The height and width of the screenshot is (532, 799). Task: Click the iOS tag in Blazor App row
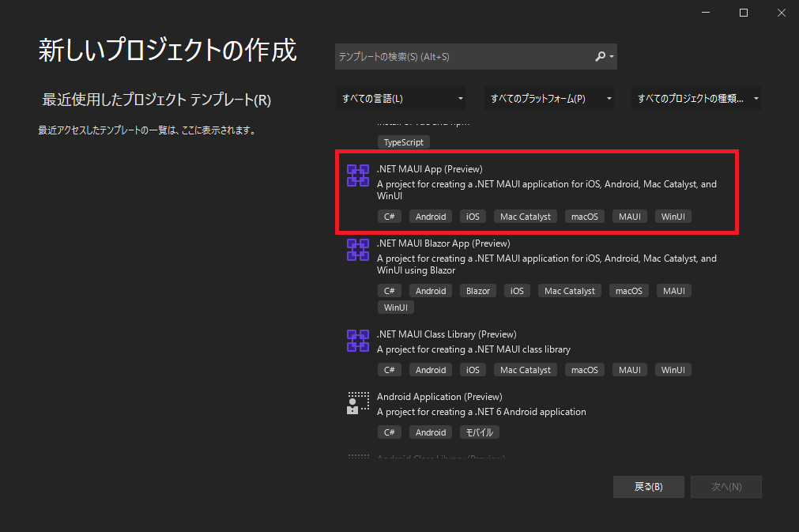coord(517,291)
